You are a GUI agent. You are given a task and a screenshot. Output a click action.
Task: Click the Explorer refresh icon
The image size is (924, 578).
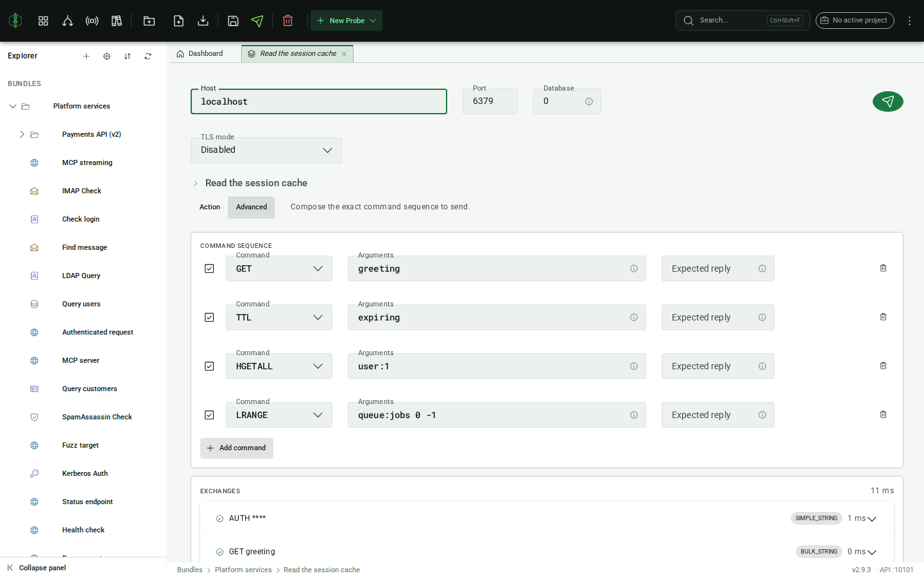pyautogui.click(x=148, y=57)
